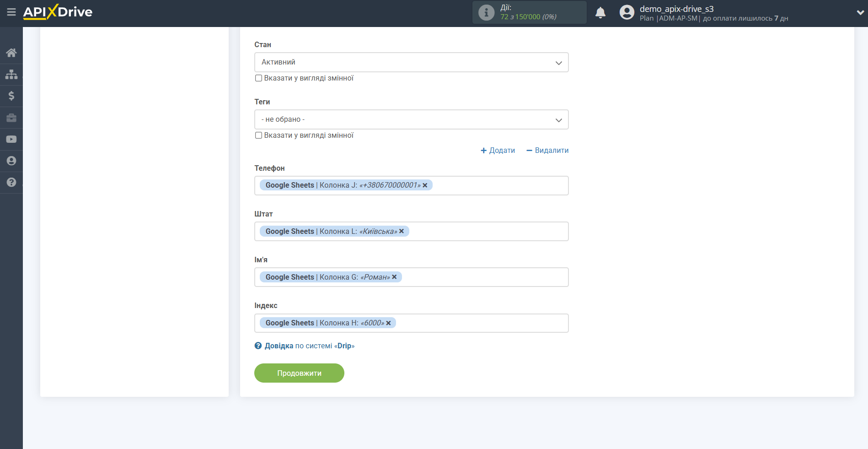Remove the Колонка H «6000» tag

[x=388, y=323]
